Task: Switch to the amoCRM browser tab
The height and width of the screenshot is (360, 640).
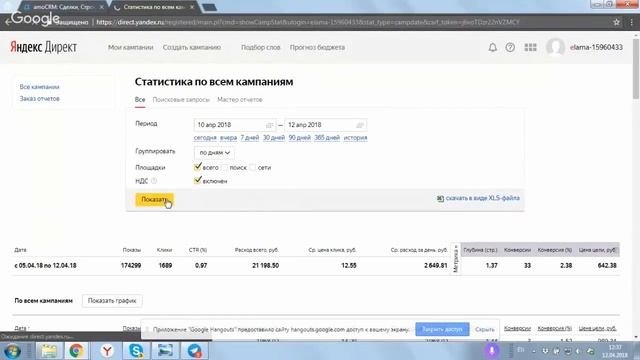Action: (63, 7)
